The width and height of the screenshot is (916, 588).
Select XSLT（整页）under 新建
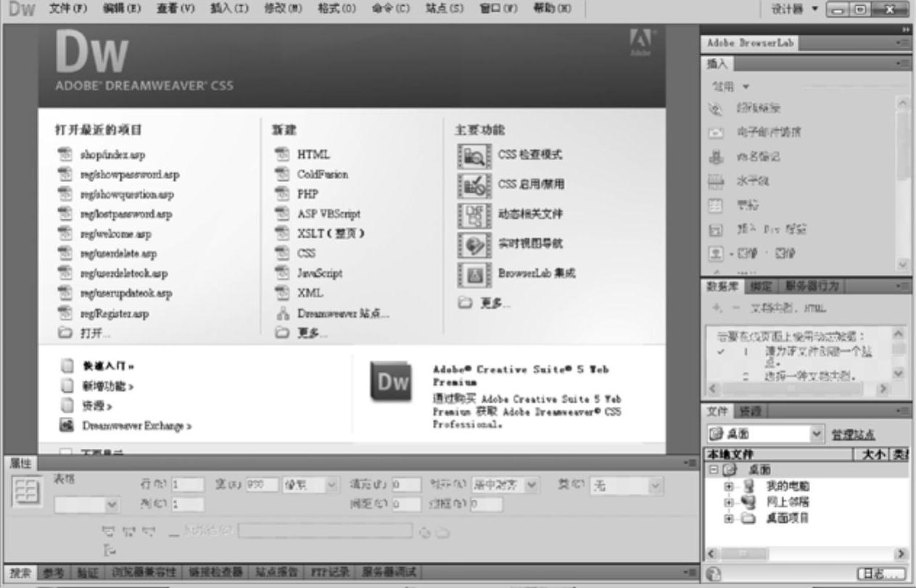(331, 233)
